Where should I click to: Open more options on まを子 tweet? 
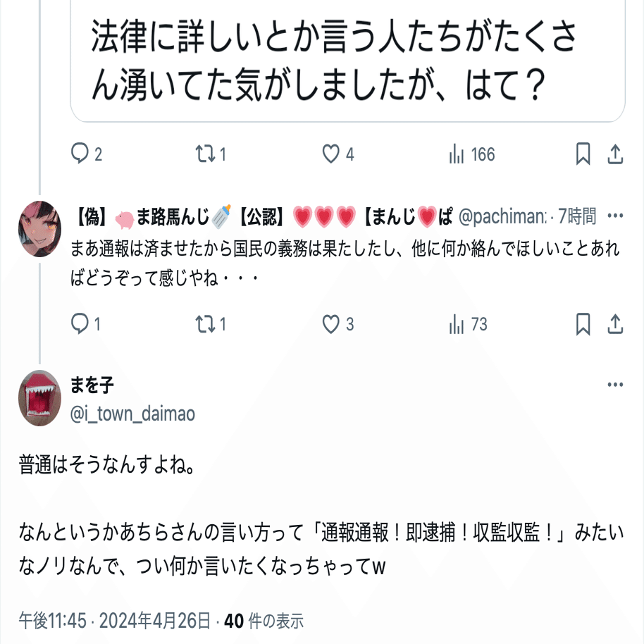click(x=615, y=385)
